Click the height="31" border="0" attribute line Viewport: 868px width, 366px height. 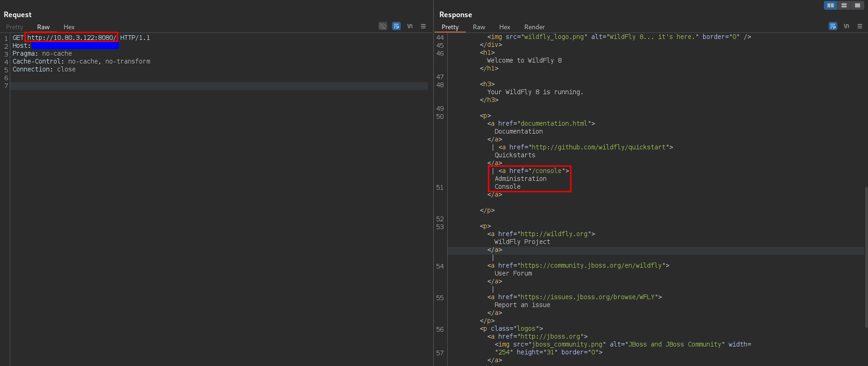point(548,352)
